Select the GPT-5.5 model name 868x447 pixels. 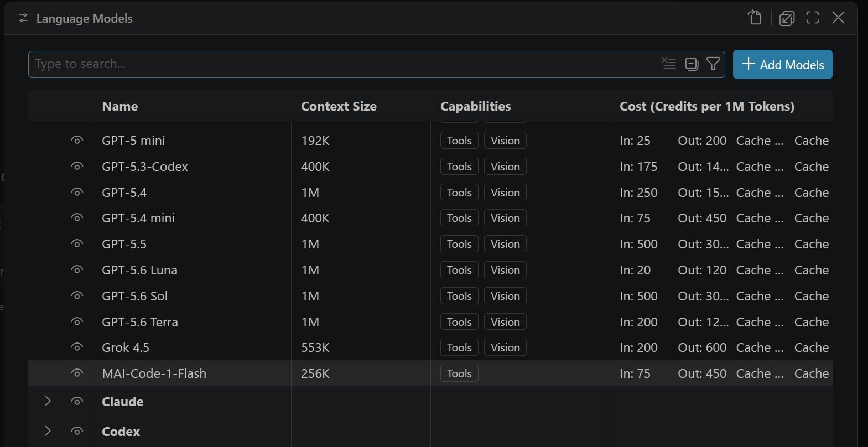tap(124, 244)
